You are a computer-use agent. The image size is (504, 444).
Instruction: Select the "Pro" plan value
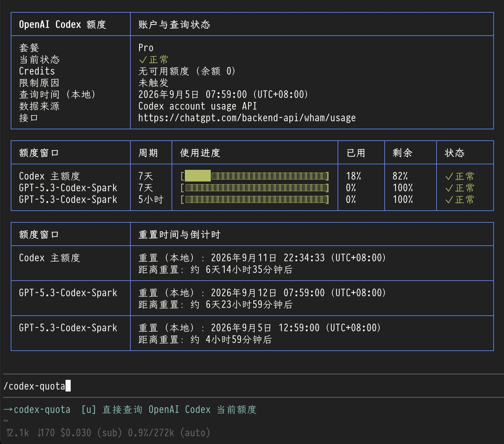[146, 48]
